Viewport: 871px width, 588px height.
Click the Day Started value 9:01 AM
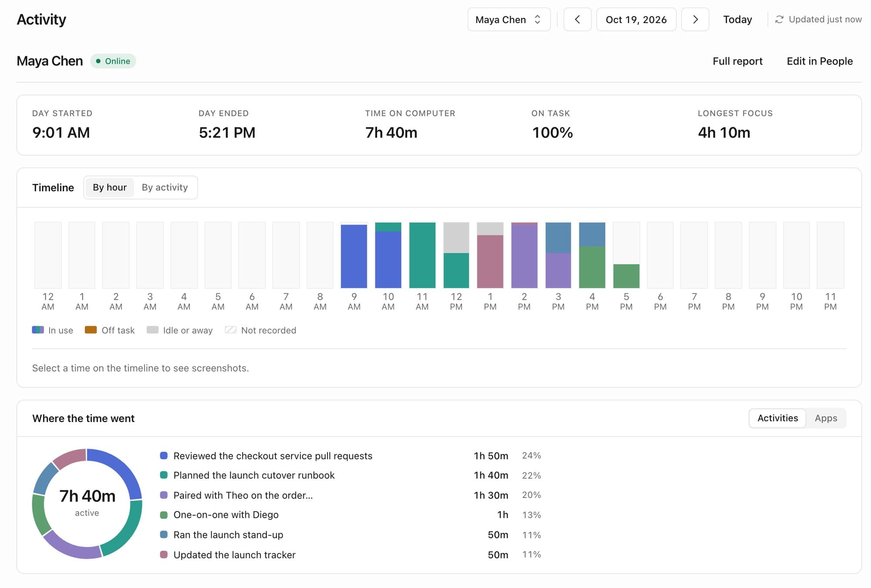click(x=61, y=132)
